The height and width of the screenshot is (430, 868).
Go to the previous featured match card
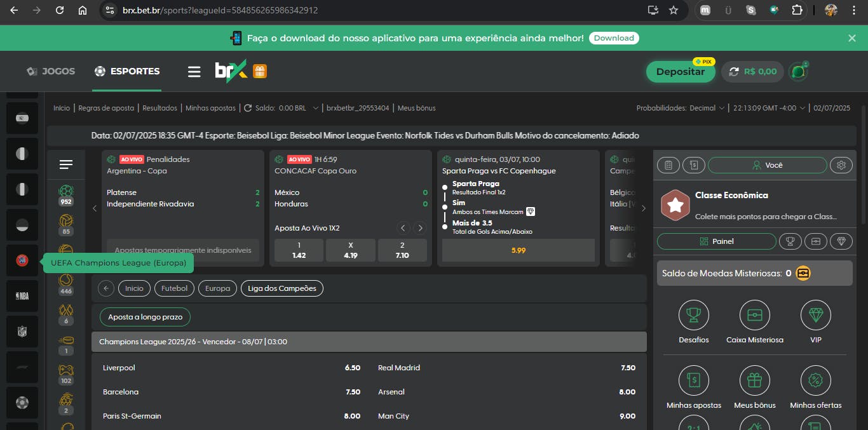click(95, 208)
